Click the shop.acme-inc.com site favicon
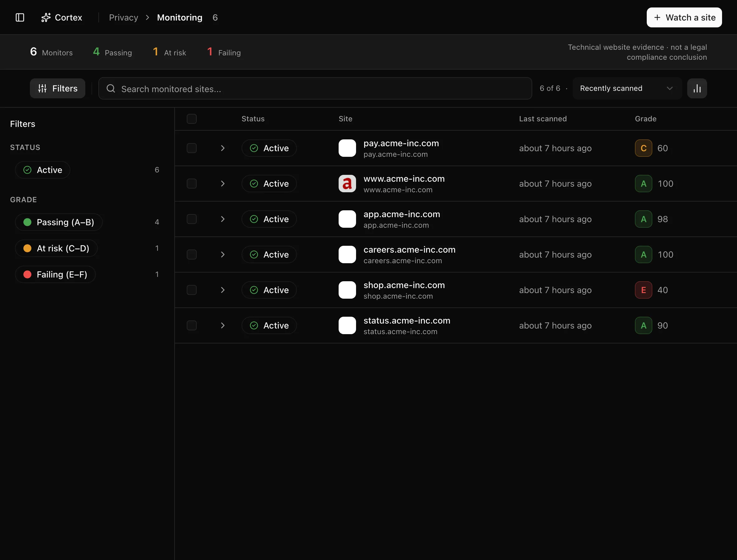 coord(347,290)
